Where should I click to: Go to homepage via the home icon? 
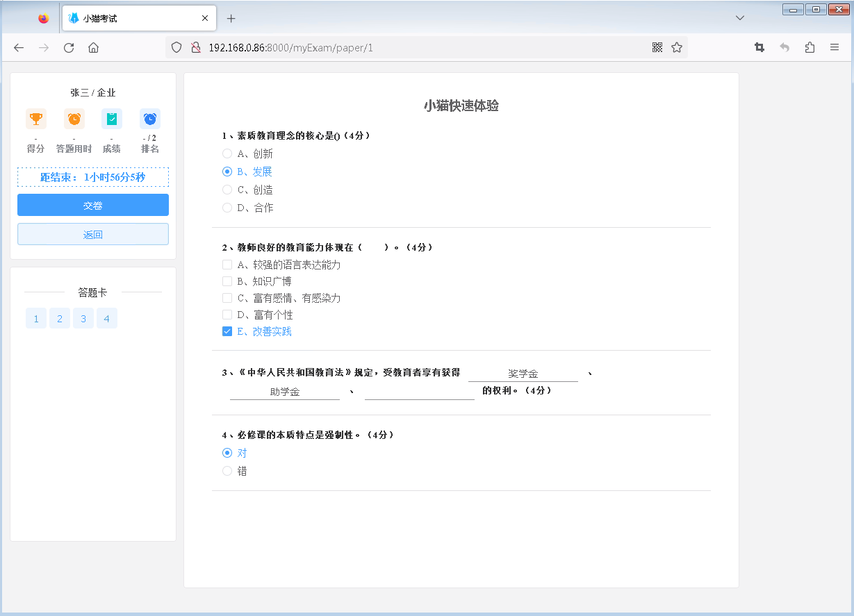coord(95,47)
